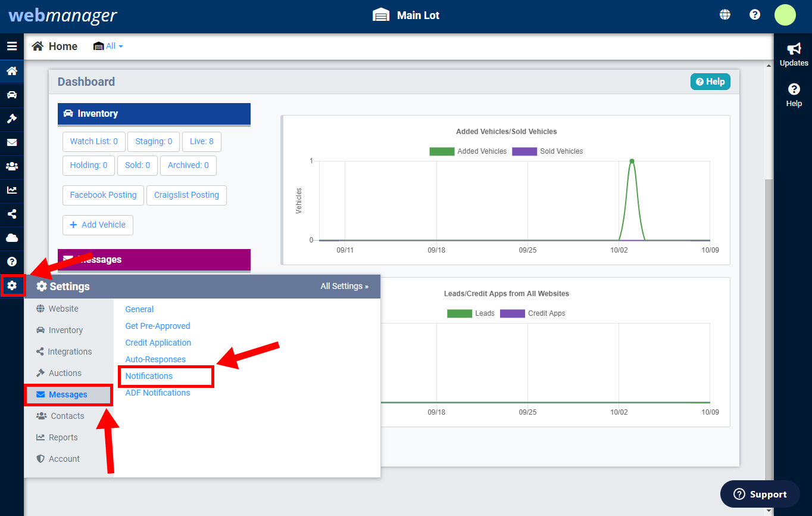Click Add Vehicle button

pos(98,225)
